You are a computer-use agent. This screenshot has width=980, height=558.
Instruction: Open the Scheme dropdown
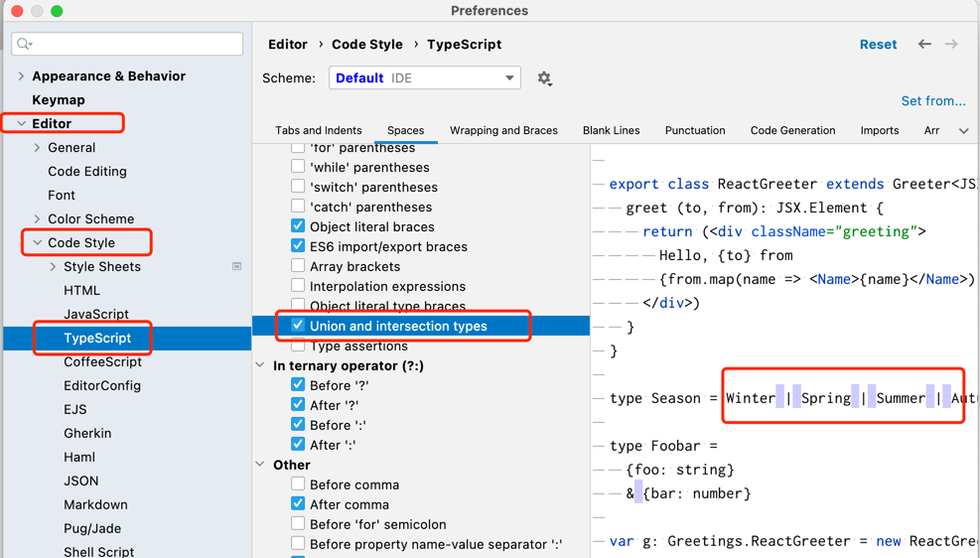point(425,78)
